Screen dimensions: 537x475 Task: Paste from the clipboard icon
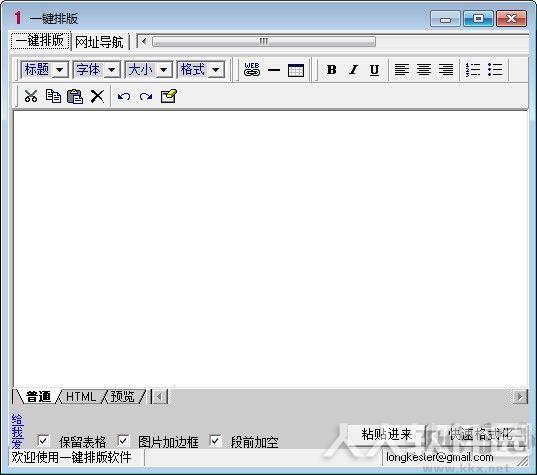point(75,96)
